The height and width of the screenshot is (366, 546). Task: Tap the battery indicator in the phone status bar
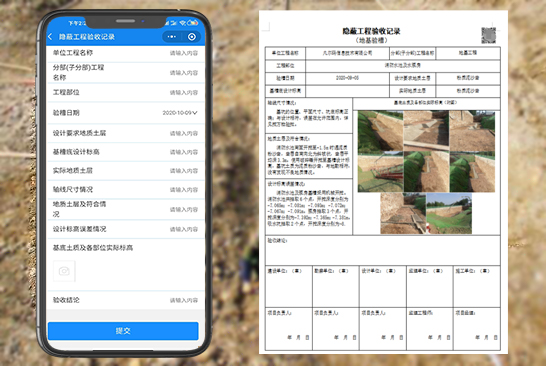click(193, 23)
